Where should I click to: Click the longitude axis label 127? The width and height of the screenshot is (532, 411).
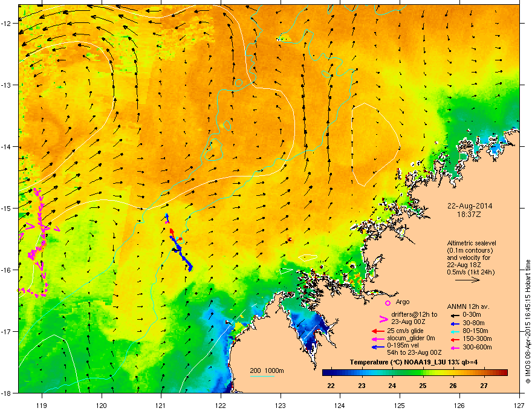pyautogui.click(x=519, y=405)
